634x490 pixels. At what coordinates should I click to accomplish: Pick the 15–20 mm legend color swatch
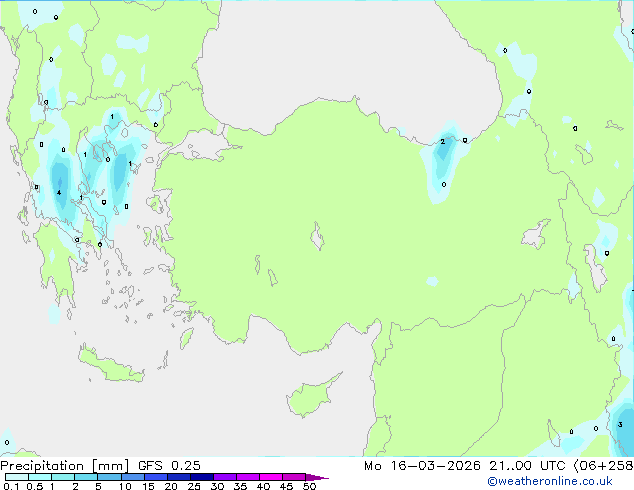(x=156, y=477)
